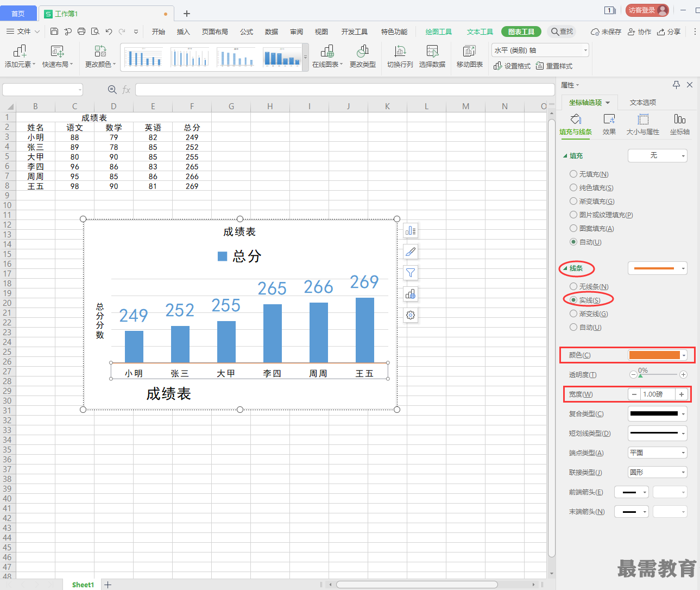
Task: Open the 数据 data tab
Action: (272, 32)
